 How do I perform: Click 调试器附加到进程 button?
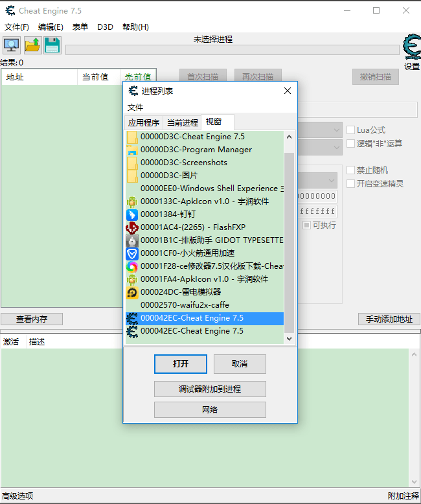click(210, 389)
